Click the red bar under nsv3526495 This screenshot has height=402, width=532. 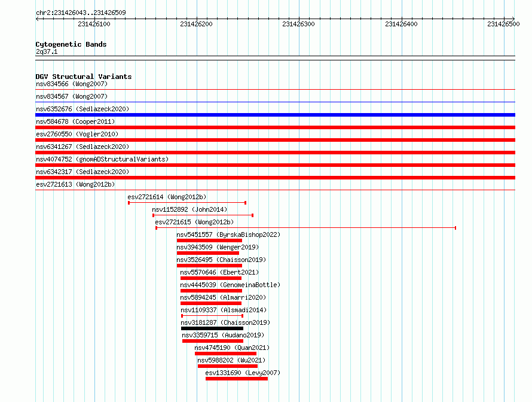(x=209, y=266)
